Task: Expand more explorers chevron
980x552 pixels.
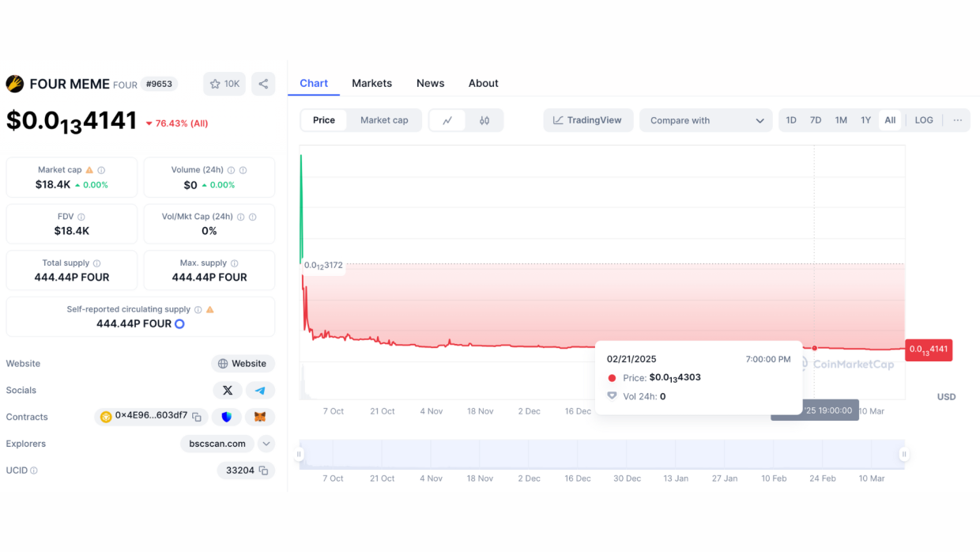Action: coord(266,444)
